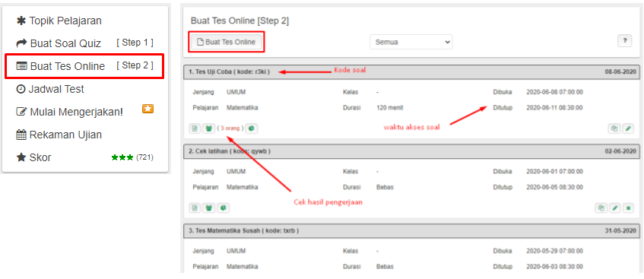Duplicate the Cek latihan test
644x279 pixels.
(601, 208)
